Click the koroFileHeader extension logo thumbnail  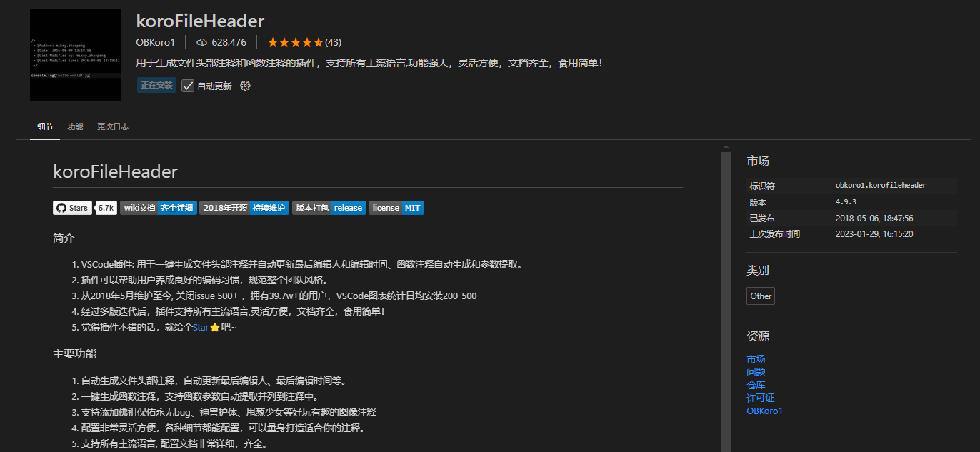(76, 55)
